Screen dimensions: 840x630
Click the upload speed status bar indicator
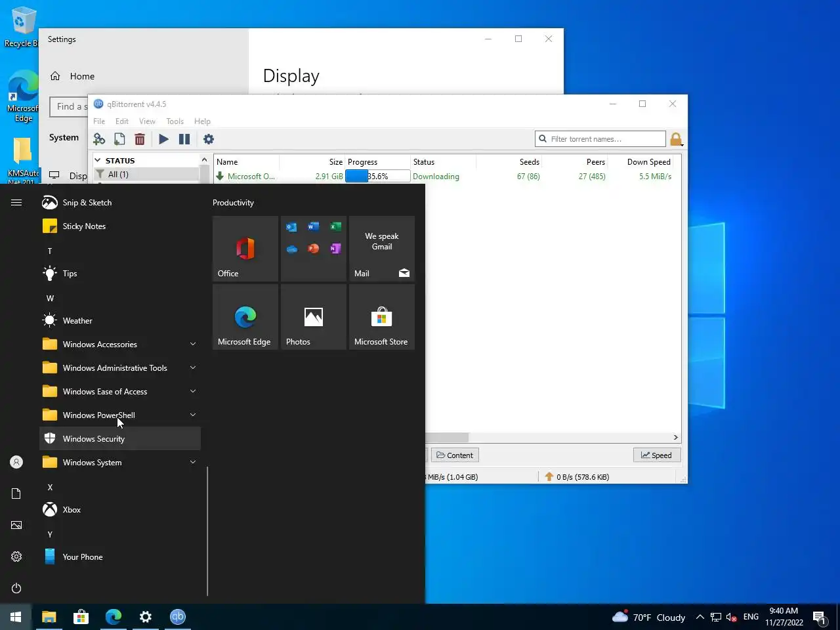(577, 477)
